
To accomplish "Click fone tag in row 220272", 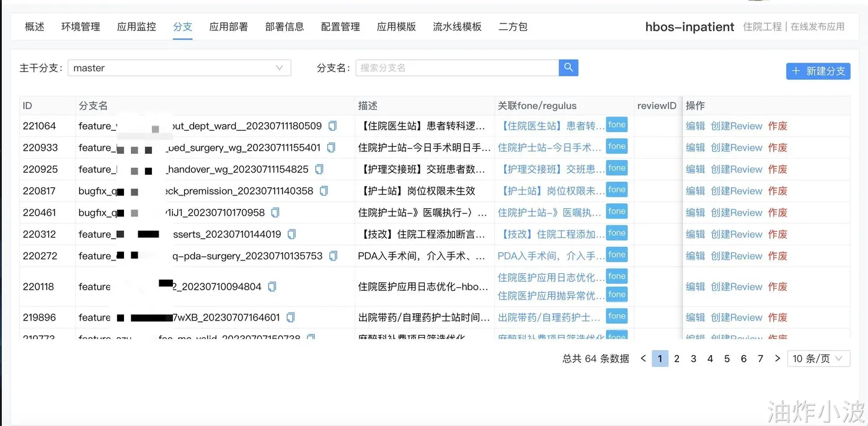I will pyautogui.click(x=617, y=255).
